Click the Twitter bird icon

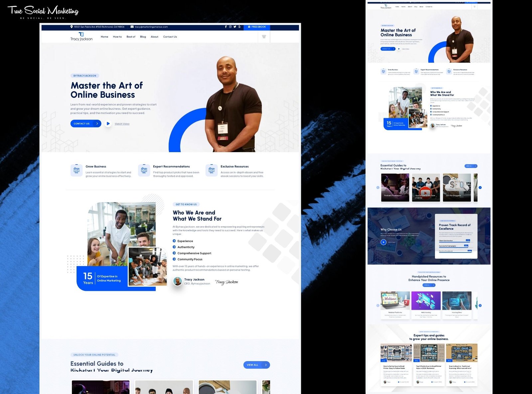coord(235,27)
